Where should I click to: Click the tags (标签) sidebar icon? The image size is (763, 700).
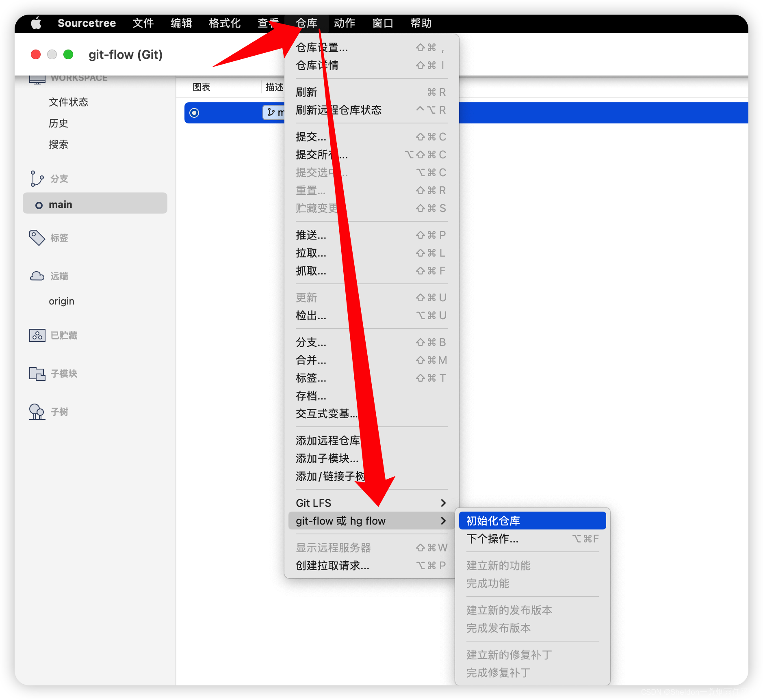[x=37, y=238]
